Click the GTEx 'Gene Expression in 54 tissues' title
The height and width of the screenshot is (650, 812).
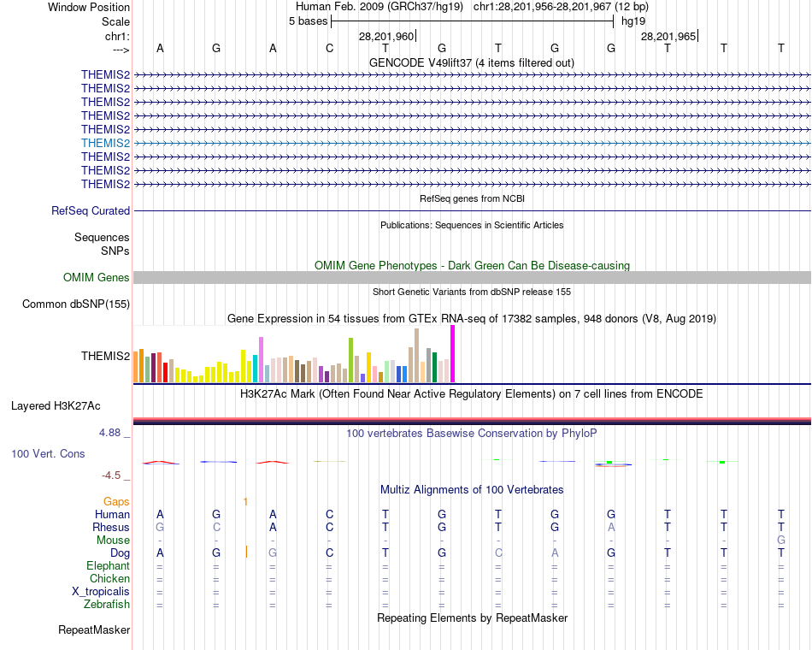click(x=472, y=319)
